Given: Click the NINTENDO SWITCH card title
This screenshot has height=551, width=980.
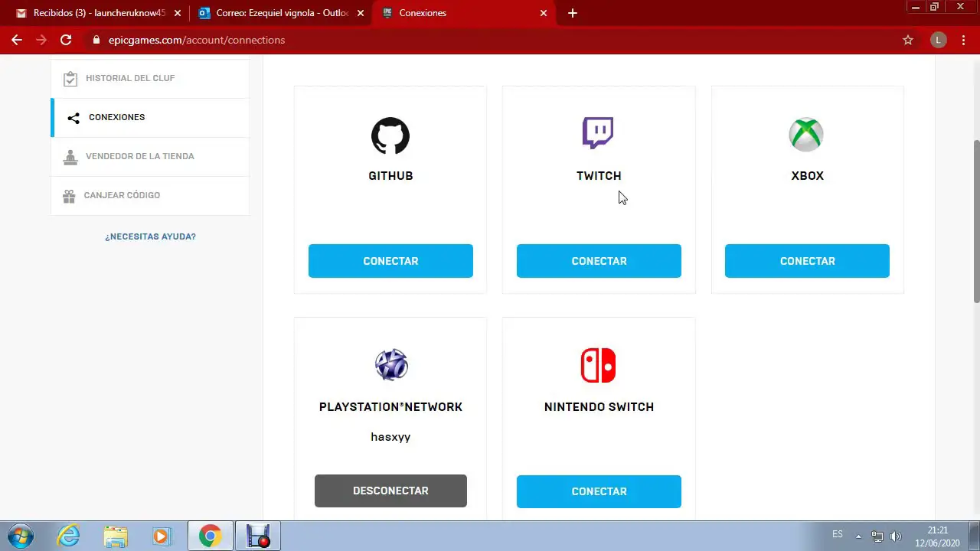Looking at the screenshot, I should coord(599,406).
